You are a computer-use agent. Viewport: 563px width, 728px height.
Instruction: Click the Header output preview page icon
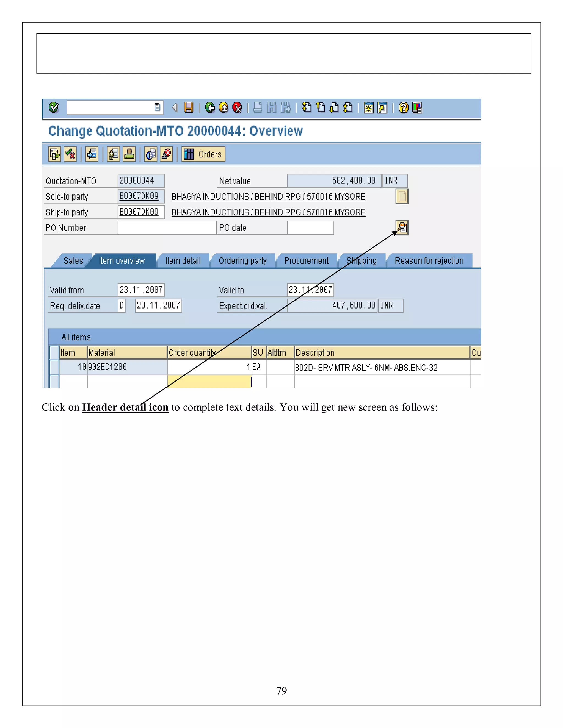point(402,196)
